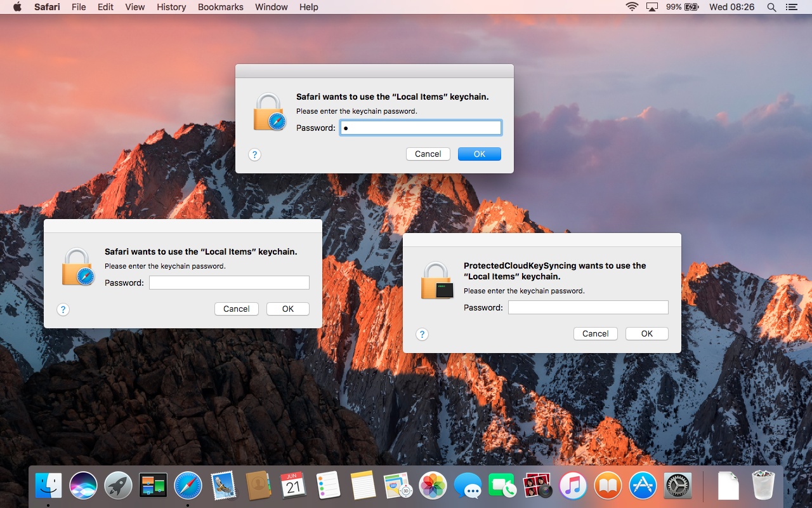The width and height of the screenshot is (812, 508).
Task: Open the Help menu
Action: pos(309,7)
